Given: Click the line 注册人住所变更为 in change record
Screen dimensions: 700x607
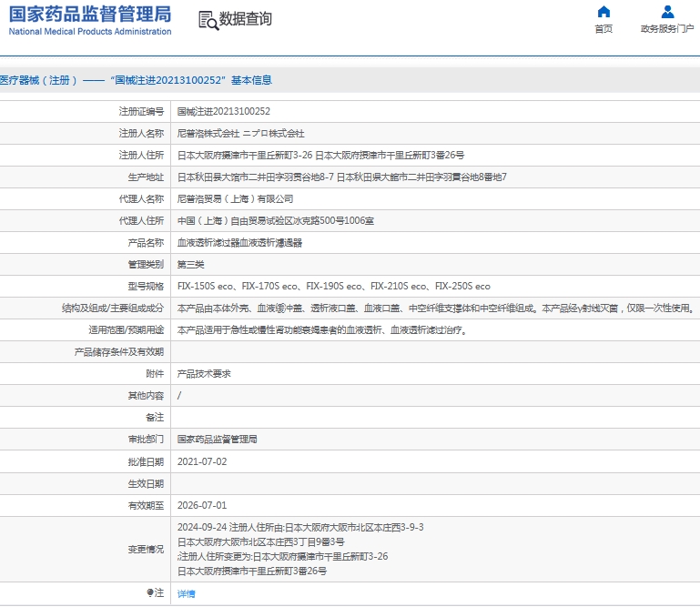Looking at the screenshot, I should tap(282, 557).
